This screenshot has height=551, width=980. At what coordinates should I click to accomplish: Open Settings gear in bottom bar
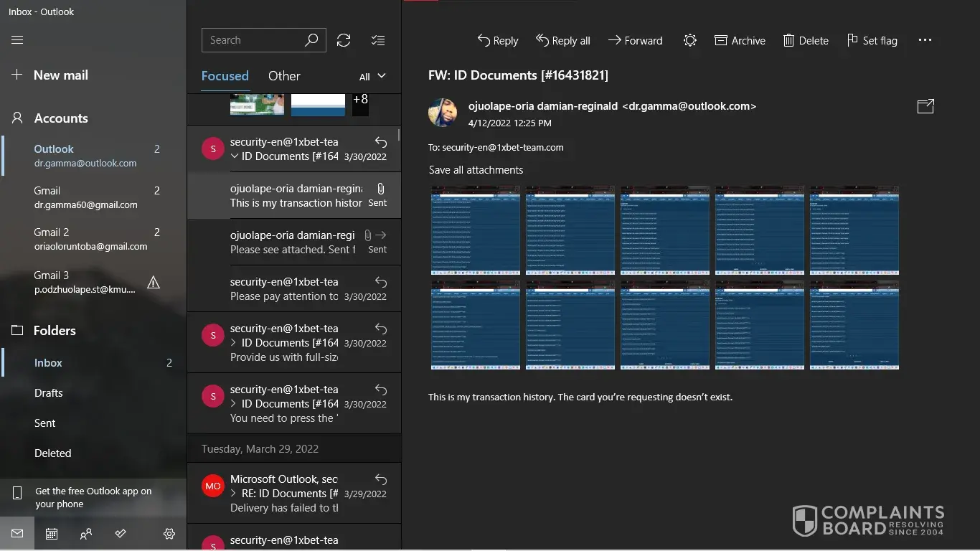click(169, 534)
